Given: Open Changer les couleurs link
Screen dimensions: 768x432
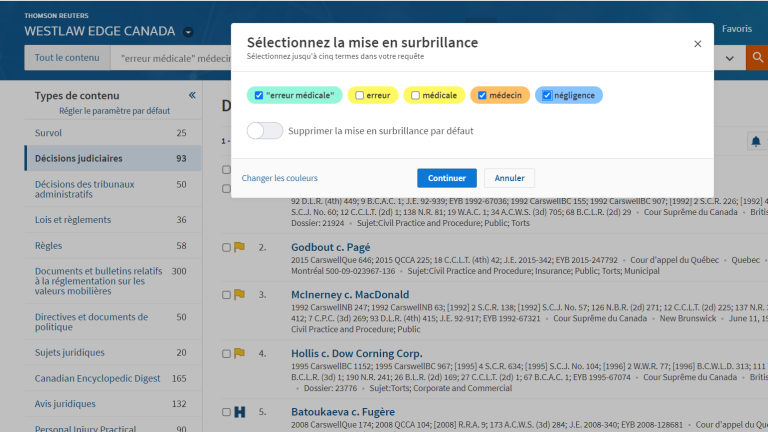Looking at the screenshot, I should click(x=279, y=178).
